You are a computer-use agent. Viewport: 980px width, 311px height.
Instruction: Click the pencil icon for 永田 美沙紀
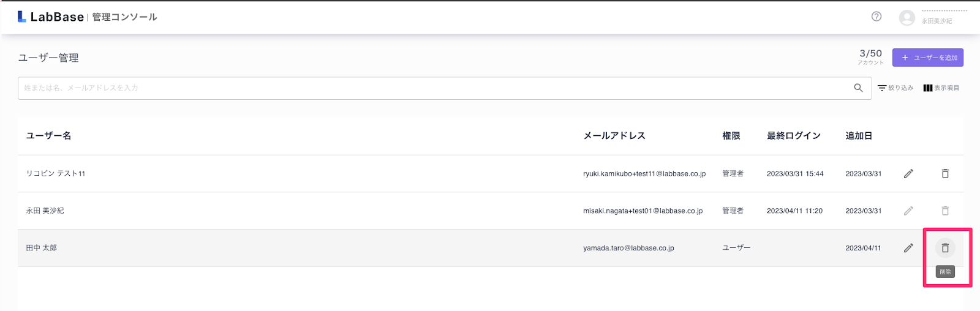tap(908, 211)
